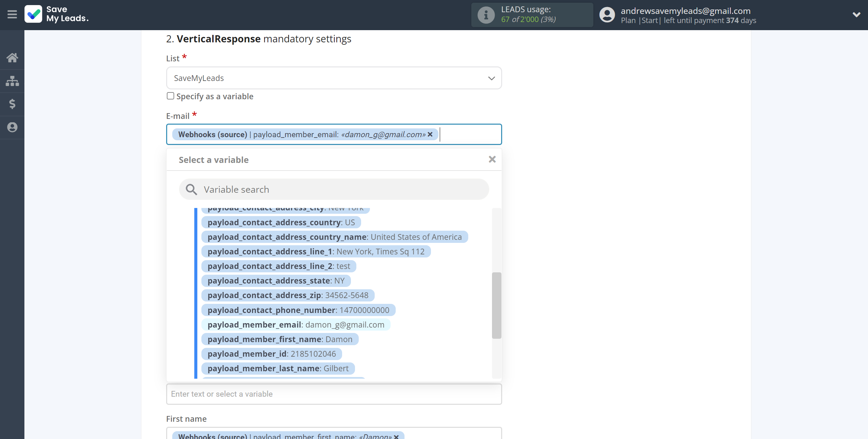Expand the account dropdown chevron

[856, 15]
